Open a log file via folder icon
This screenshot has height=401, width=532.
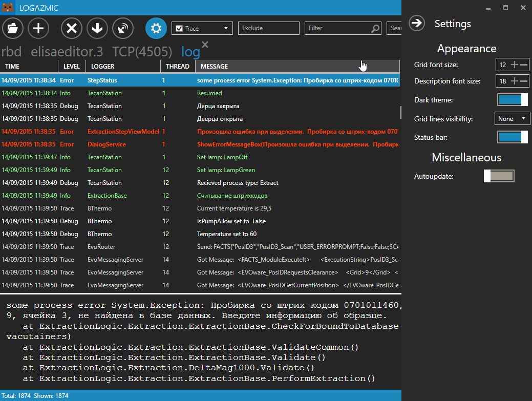[13, 28]
